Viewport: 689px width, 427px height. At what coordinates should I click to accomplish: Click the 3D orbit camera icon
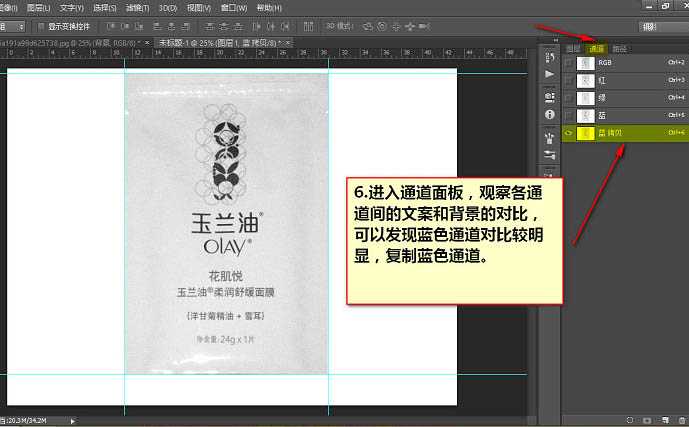[x=368, y=25]
